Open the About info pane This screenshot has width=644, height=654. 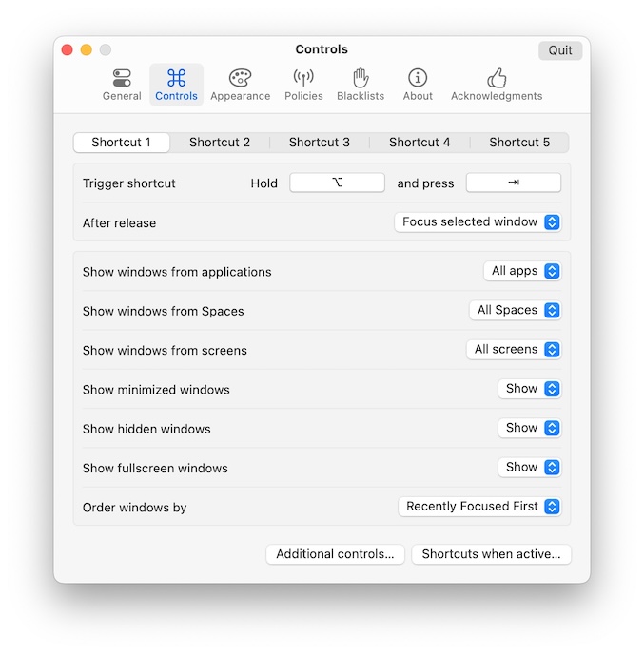[418, 84]
